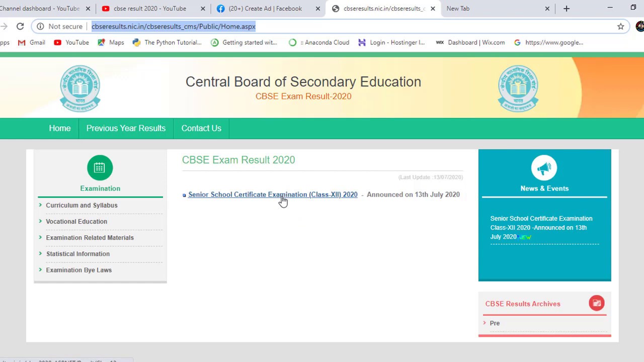Image resolution: width=644 pixels, height=362 pixels.
Task: Open the Getting started with bookmark
Action: coord(244,42)
